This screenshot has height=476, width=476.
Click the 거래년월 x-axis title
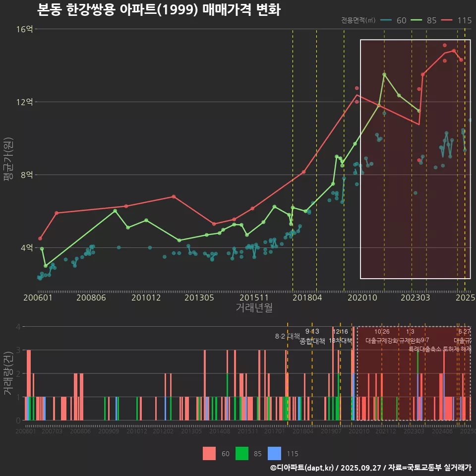click(x=254, y=308)
